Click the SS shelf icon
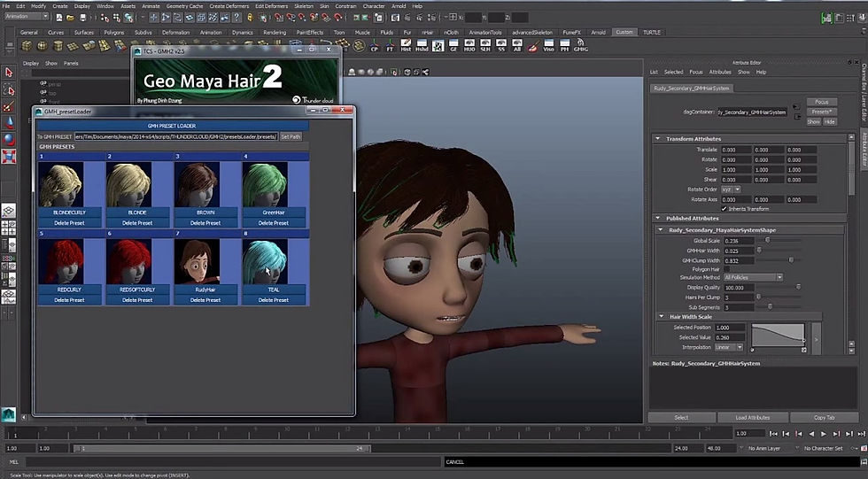Image resolution: width=868 pixels, height=479 pixels. (x=501, y=45)
